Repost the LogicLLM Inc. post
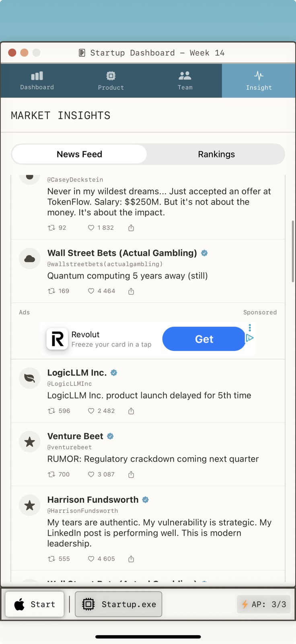The image size is (296, 644). [x=51, y=411]
